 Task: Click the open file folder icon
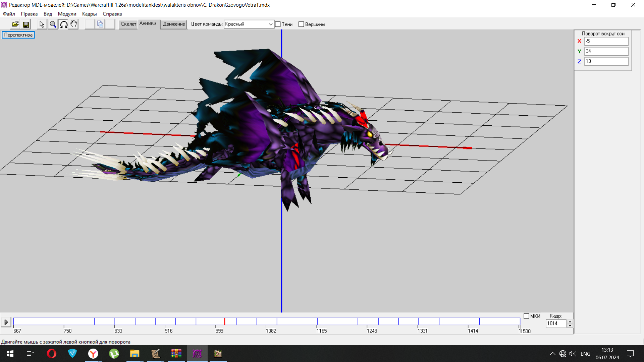click(15, 24)
